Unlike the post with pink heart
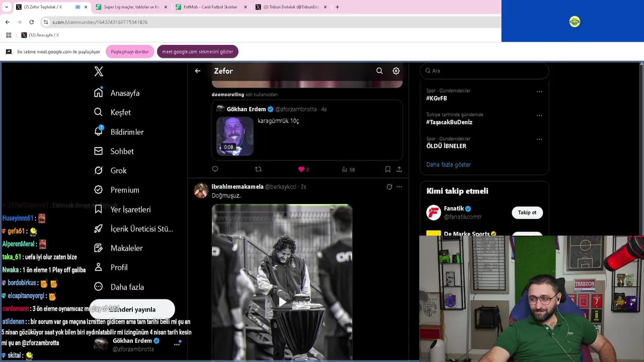This screenshot has width=644, height=362. [301, 169]
